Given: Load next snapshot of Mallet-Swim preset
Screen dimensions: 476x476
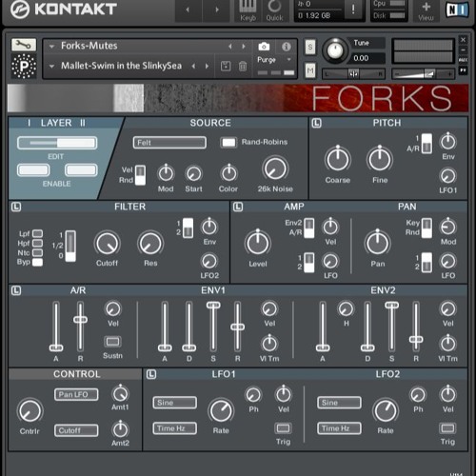Looking at the screenshot, I should [x=207, y=66].
